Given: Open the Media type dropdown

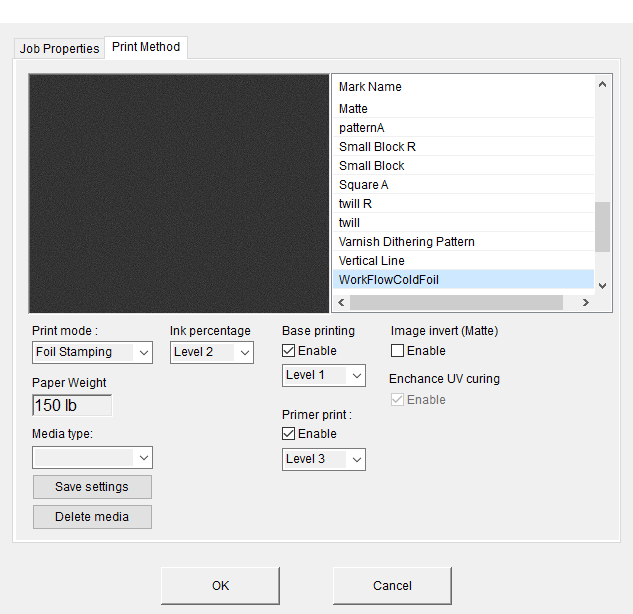Looking at the screenshot, I should coord(92,457).
